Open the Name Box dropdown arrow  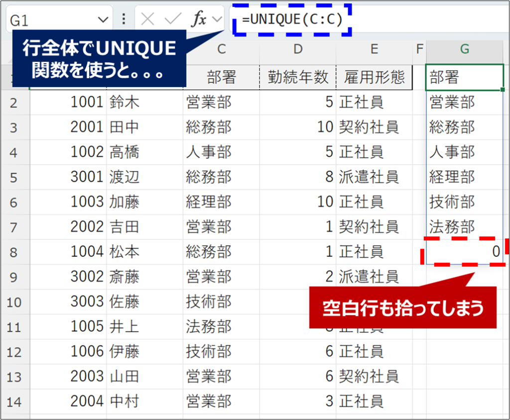(x=103, y=20)
